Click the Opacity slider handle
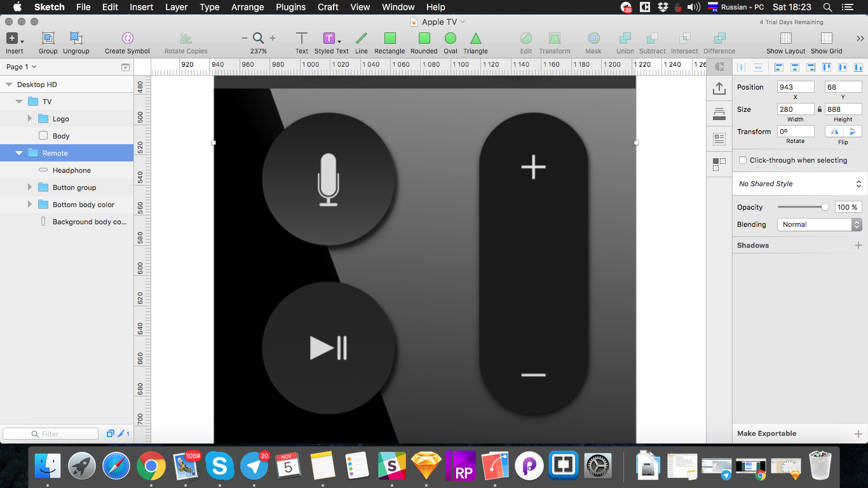 tap(825, 207)
